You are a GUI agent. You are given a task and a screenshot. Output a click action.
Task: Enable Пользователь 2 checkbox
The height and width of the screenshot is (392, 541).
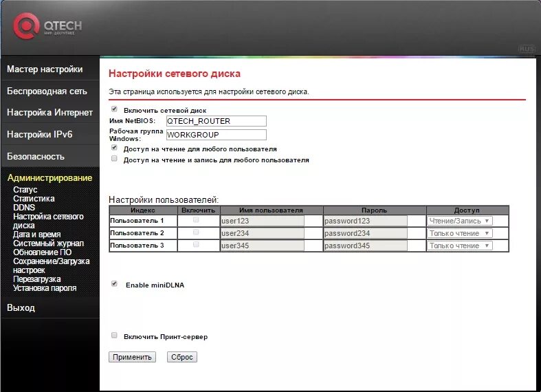point(196,232)
